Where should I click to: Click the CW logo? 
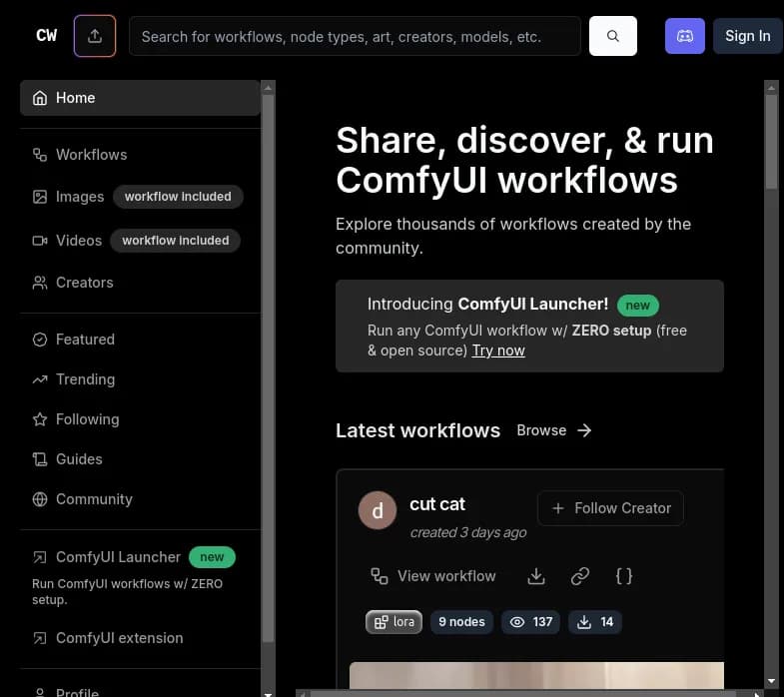(x=47, y=36)
